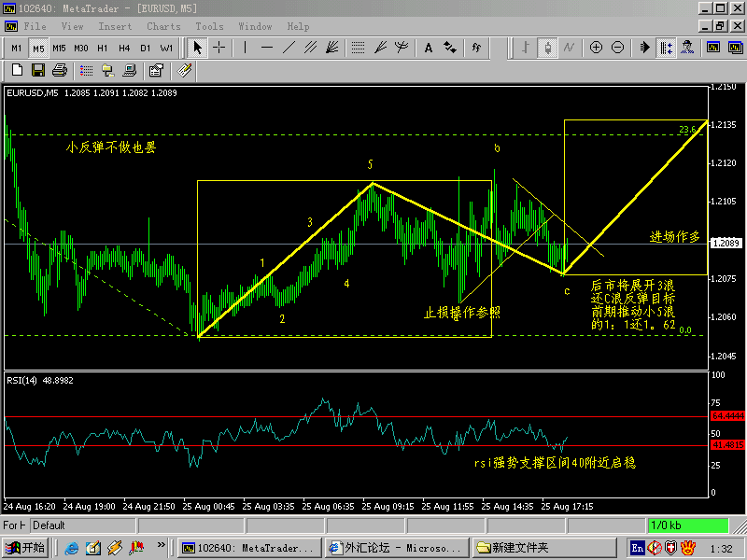Open the Window menu
Viewport: 747px width, 560px height.
(255, 27)
